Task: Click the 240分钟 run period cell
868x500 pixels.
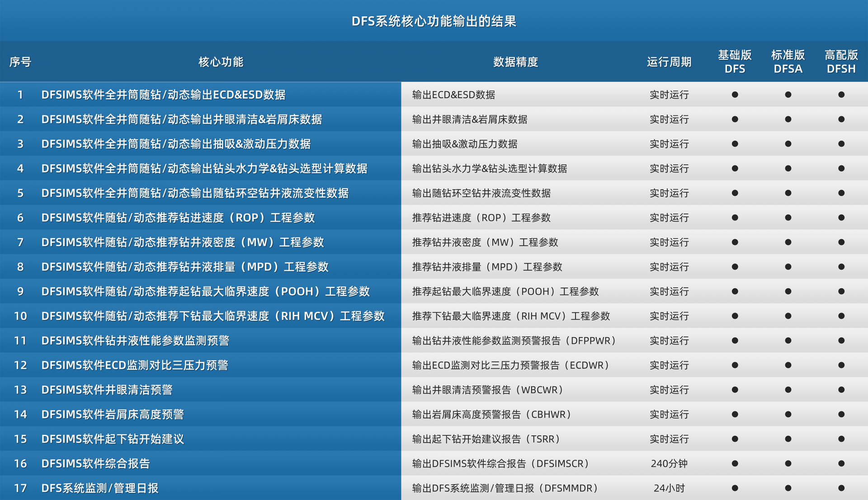Action: (x=669, y=463)
